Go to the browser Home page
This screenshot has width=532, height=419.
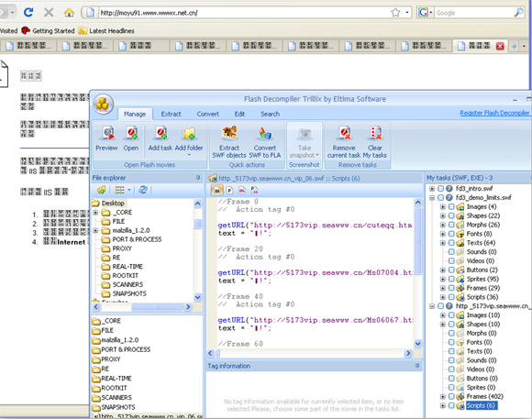pos(69,13)
